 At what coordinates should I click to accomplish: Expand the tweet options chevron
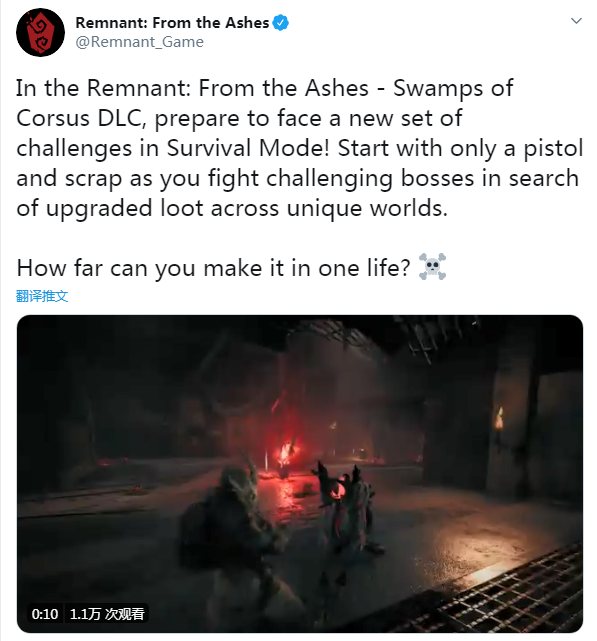pyautogui.click(x=576, y=21)
